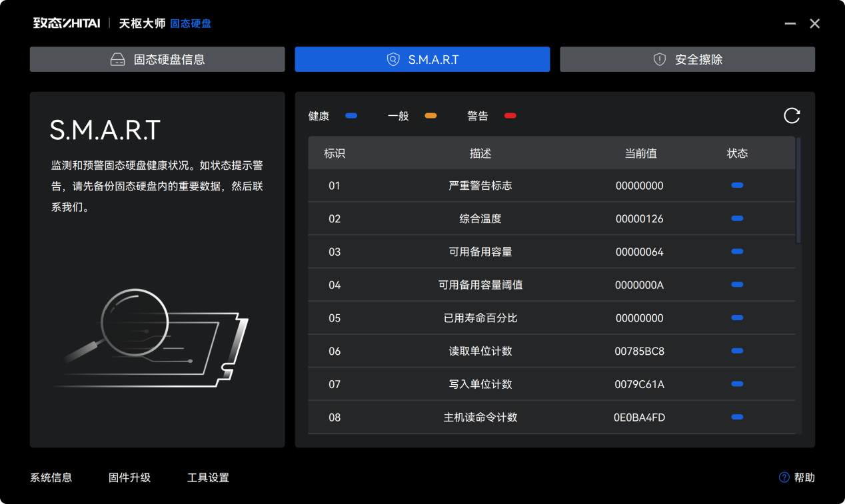845x504 pixels.
Task: Open the 安全擦除 tab
Action: [687, 59]
